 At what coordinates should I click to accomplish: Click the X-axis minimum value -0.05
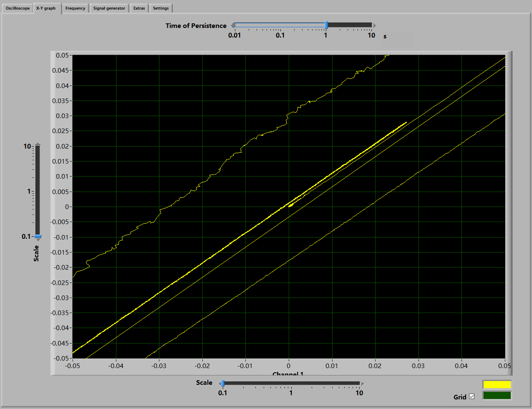point(73,366)
